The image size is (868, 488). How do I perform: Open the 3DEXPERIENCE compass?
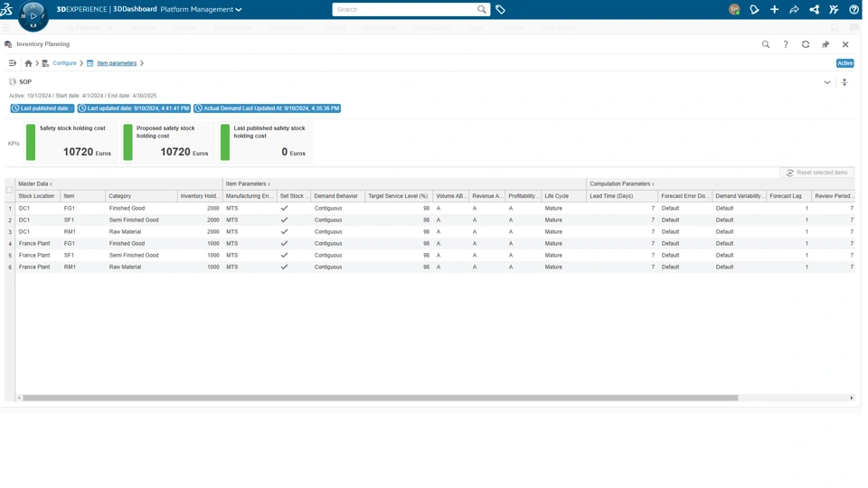click(33, 16)
